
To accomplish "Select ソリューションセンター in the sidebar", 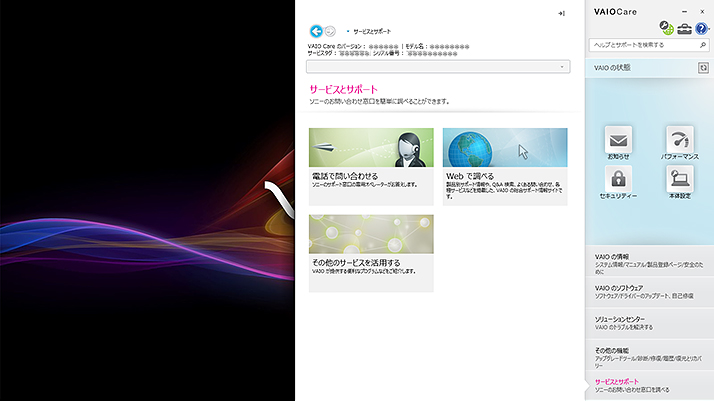I will (648, 322).
